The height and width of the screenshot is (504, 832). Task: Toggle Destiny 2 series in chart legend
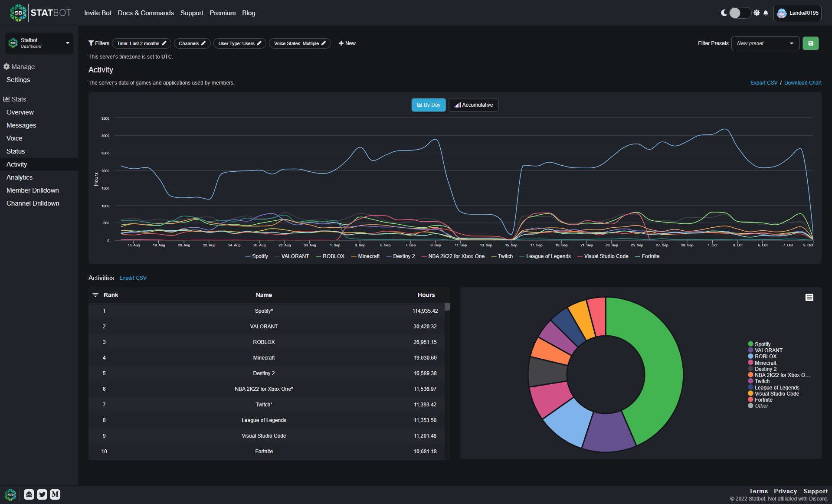[401, 256]
